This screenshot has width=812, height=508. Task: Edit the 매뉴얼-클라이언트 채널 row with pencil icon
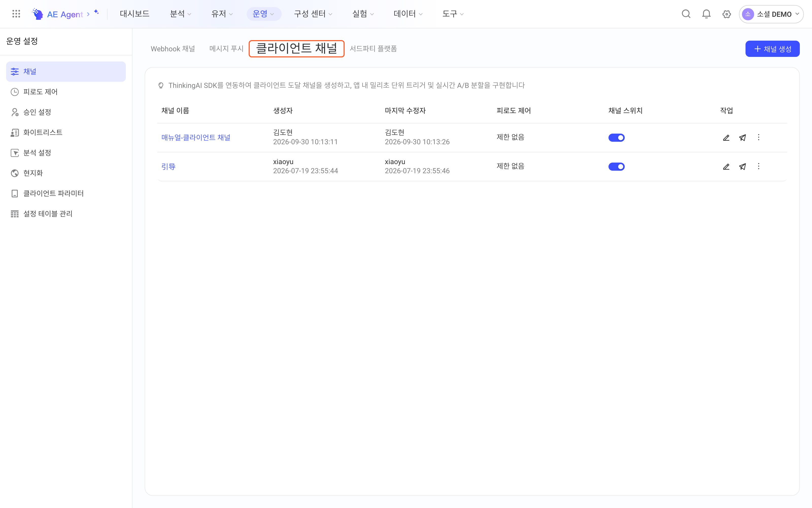(726, 138)
